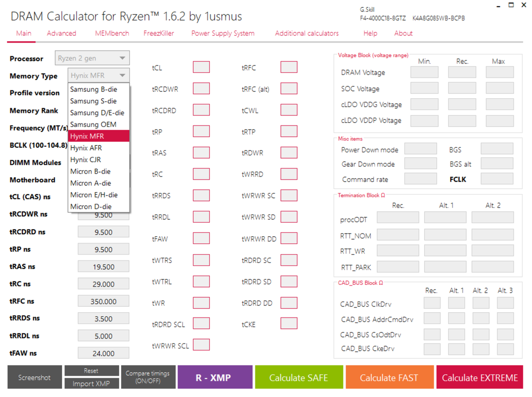Click the R - XMP button

point(215,377)
